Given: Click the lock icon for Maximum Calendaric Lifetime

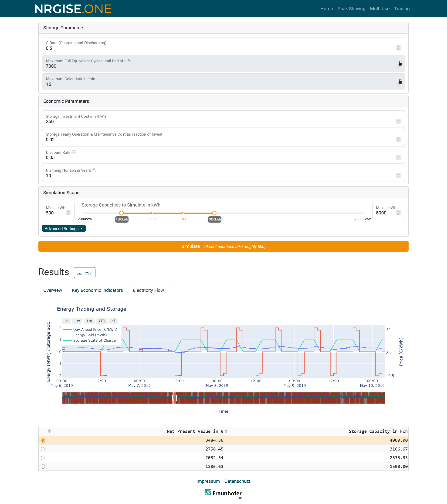Looking at the screenshot, I should (400, 82).
